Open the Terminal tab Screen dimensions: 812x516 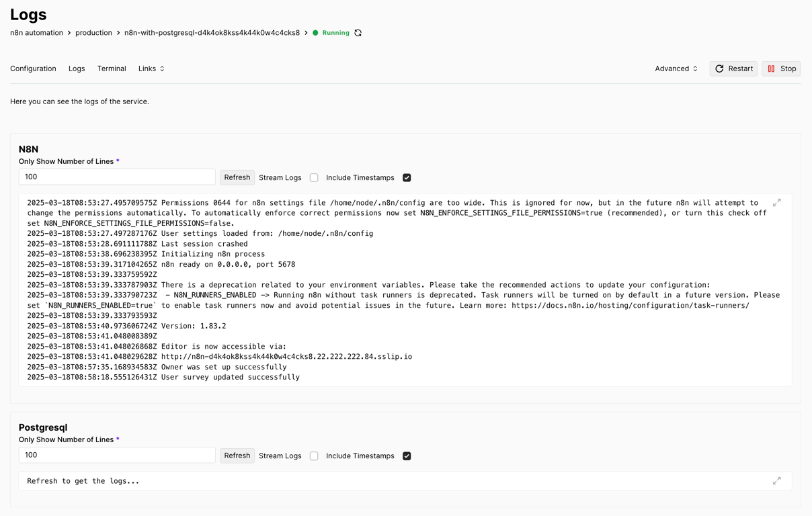(x=112, y=68)
